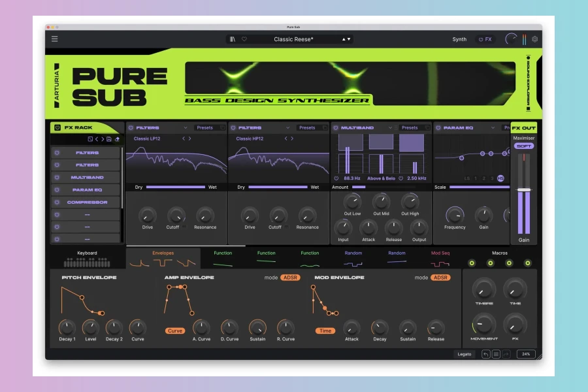This screenshot has height=392, width=588.
Task: Click the randomize icon in the FX Rack toolbar
Action: pyautogui.click(x=90, y=139)
